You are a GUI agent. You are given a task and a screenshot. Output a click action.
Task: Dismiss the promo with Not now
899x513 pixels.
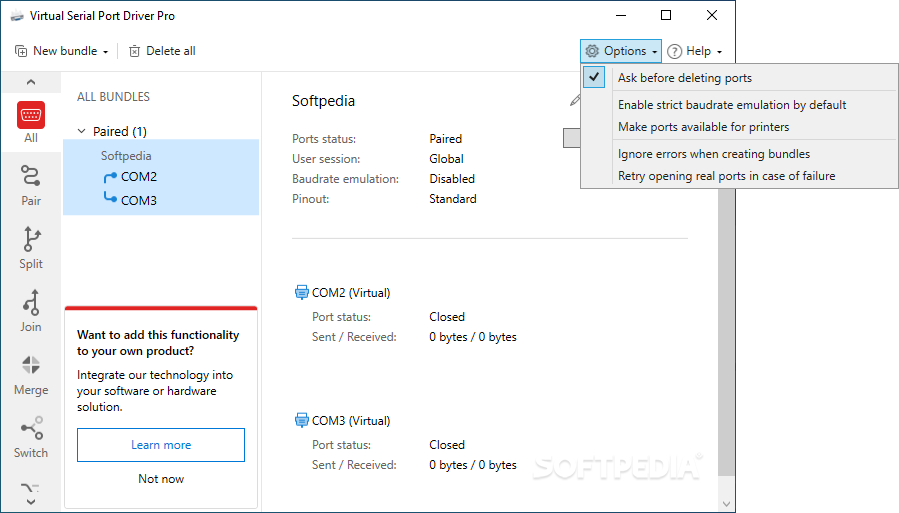[x=161, y=479]
